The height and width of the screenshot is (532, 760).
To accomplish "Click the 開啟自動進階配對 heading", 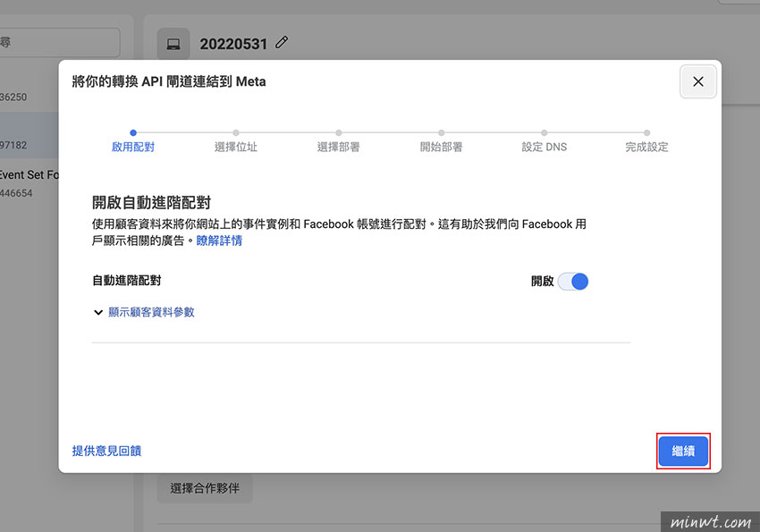I will [151, 203].
